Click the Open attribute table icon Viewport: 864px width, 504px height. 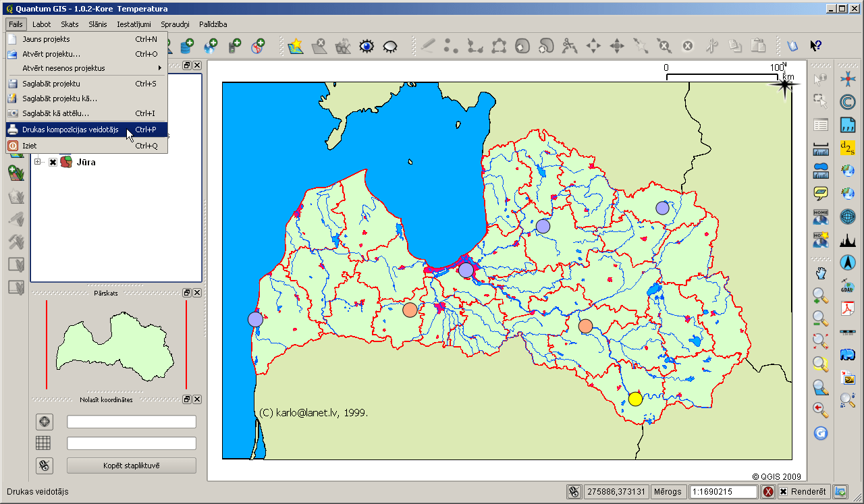(821, 125)
